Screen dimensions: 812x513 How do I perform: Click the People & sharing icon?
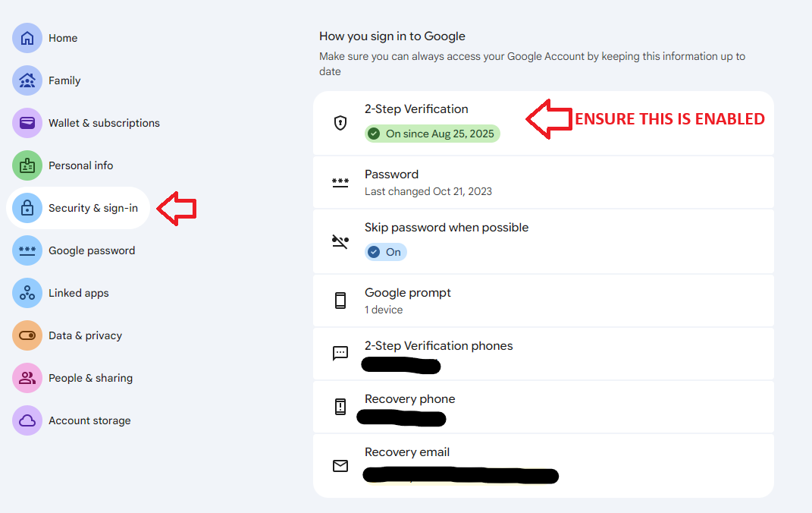[27, 378]
